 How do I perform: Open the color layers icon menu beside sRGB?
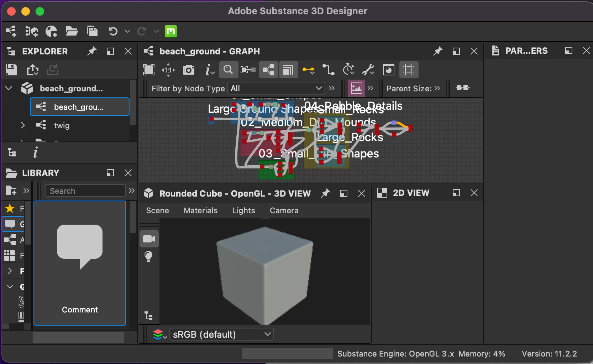160,334
